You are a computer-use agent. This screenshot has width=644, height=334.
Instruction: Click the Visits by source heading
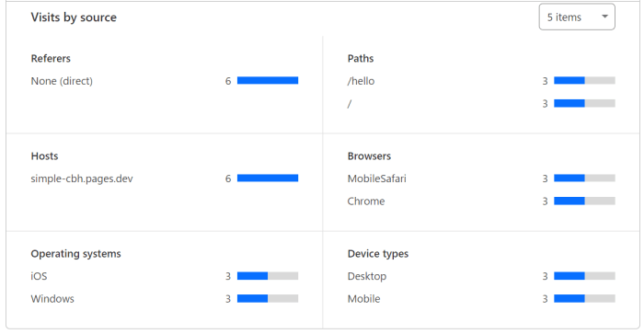(x=74, y=17)
